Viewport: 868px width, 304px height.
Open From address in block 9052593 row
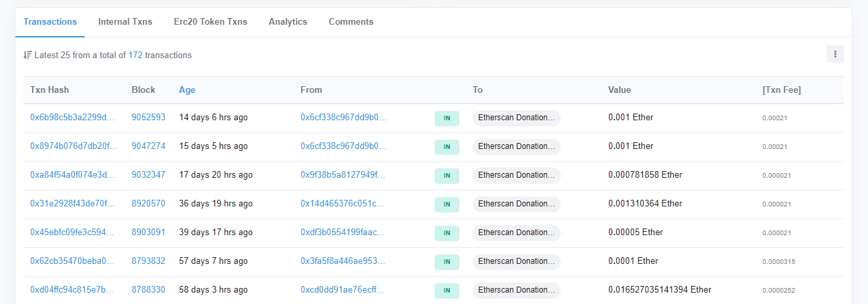pos(343,118)
